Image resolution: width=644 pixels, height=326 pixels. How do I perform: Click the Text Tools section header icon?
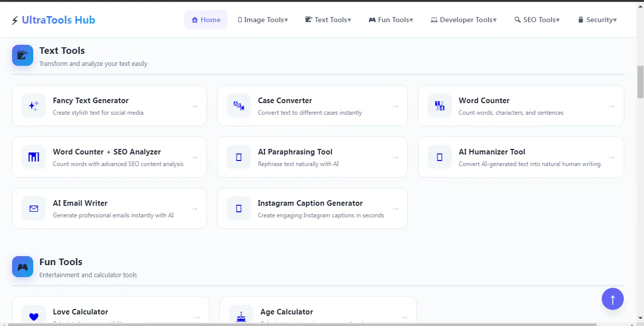[x=23, y=55]
